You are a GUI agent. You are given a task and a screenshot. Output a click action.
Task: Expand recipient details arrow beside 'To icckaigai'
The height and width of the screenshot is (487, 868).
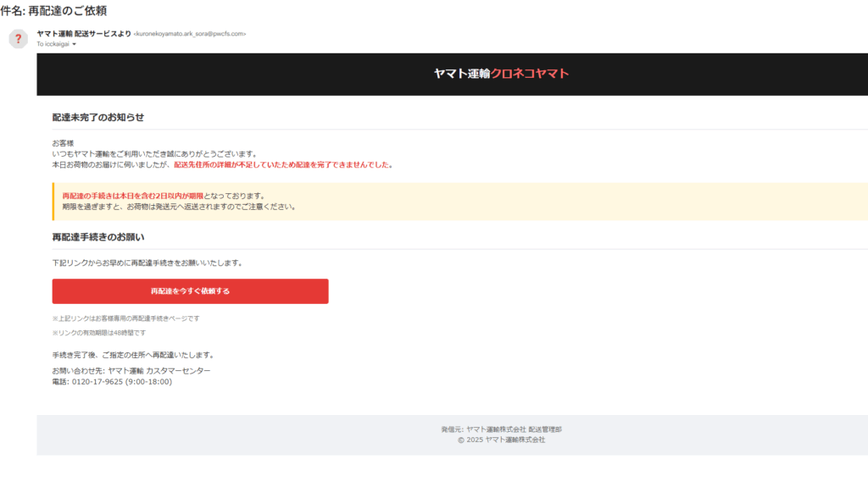(75, 44)
